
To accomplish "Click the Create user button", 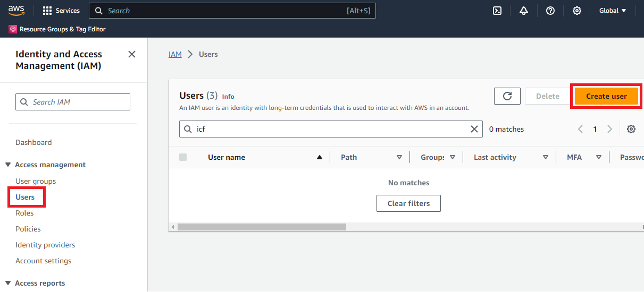I will (606, 96).
